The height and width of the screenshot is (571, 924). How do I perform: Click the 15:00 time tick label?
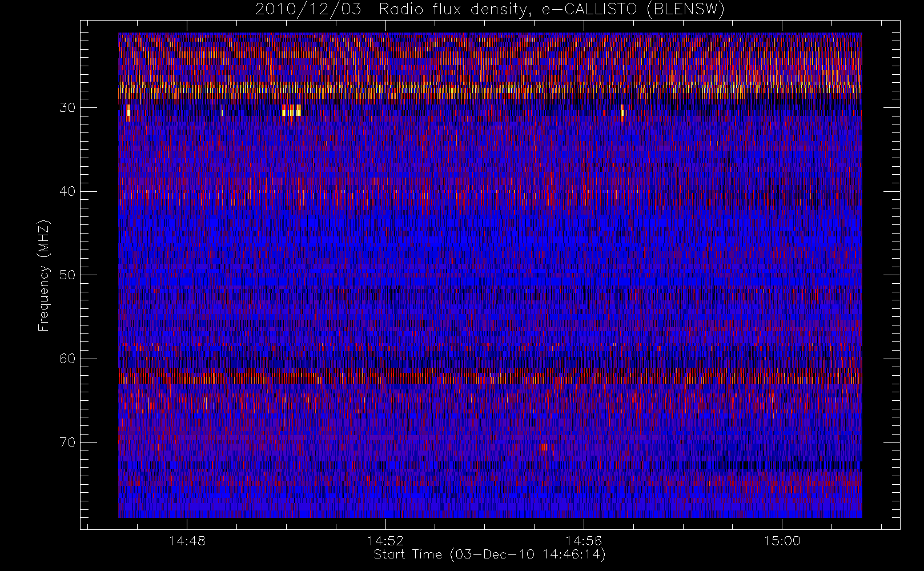pos(782,541)
